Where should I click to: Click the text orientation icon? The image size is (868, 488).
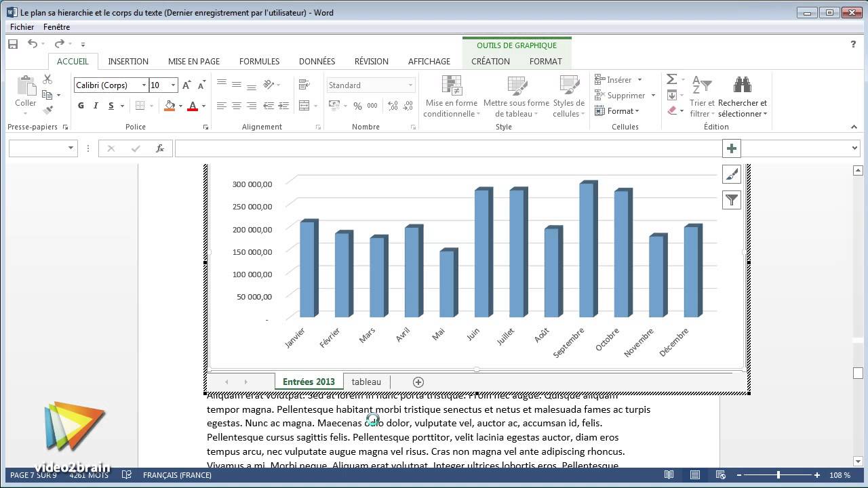point(269,85)
